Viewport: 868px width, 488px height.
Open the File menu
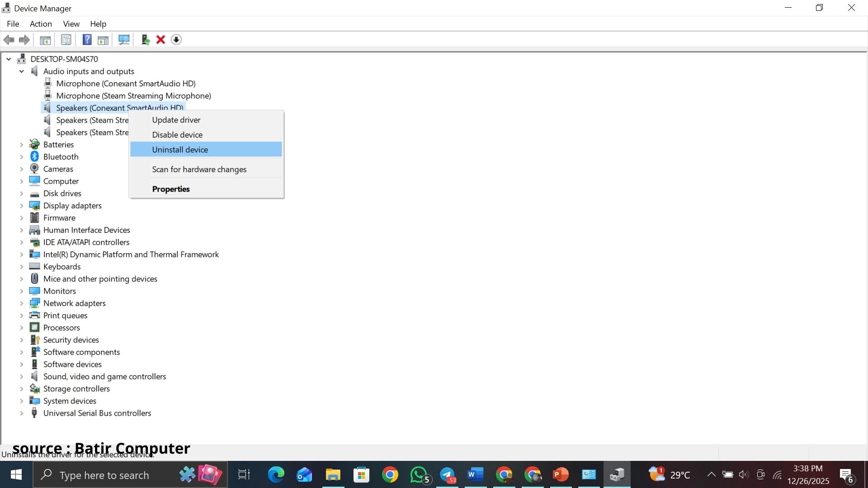tap(13, 23)
